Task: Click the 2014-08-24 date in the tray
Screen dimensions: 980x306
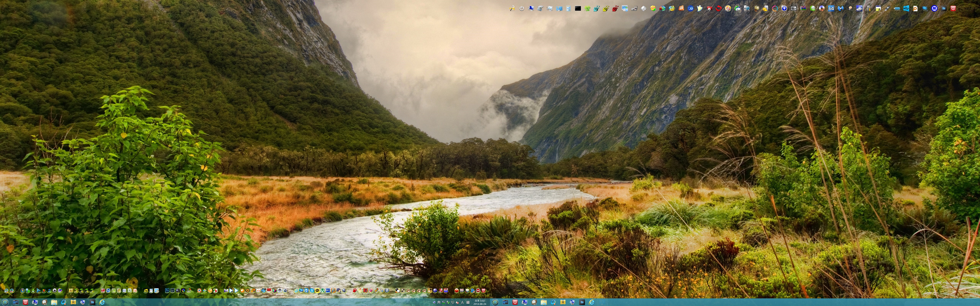Action: [480, 304]
